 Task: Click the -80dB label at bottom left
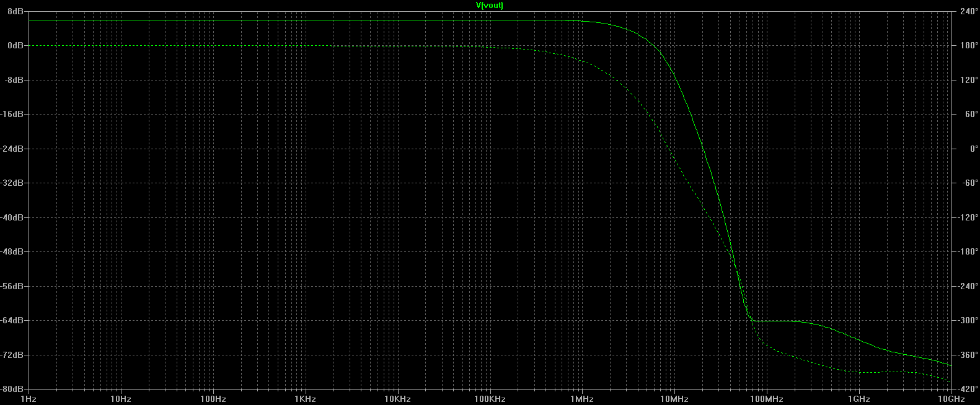click(x=14, y=389)
